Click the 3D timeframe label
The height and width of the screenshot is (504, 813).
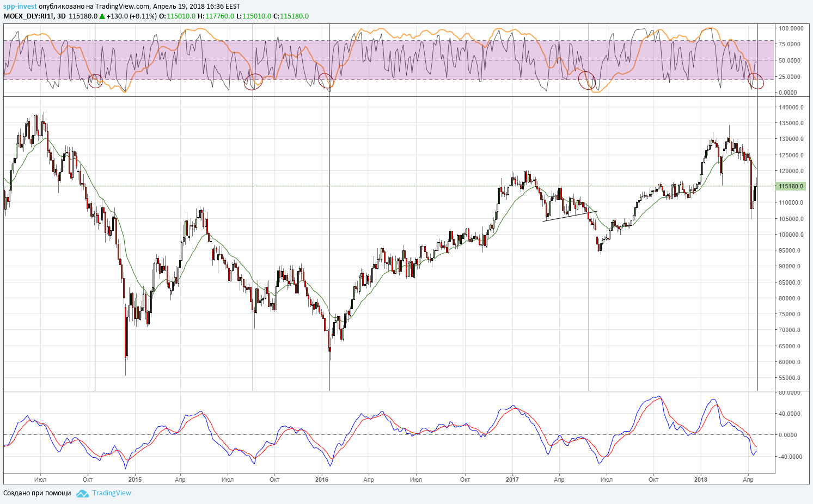click(x=62, y=16)
